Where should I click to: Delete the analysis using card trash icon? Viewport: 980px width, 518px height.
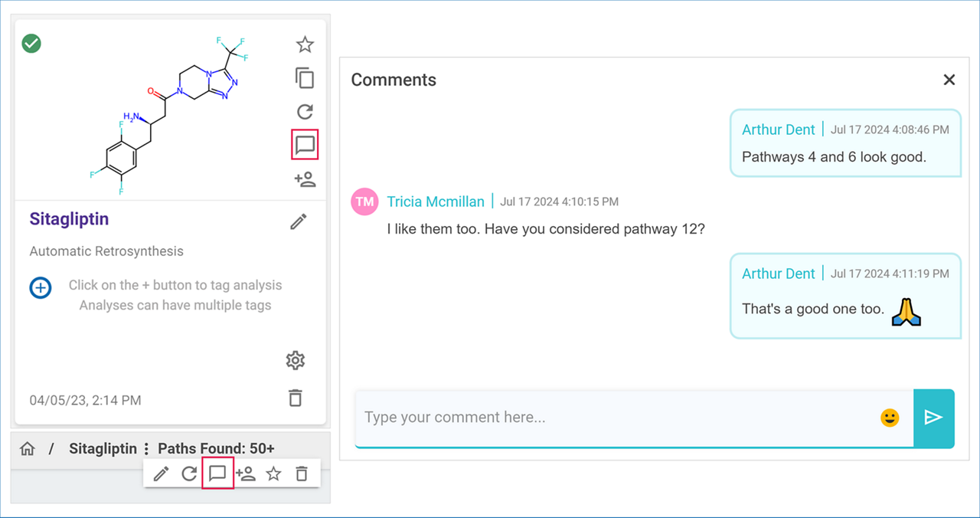click(x=296, y=398)
